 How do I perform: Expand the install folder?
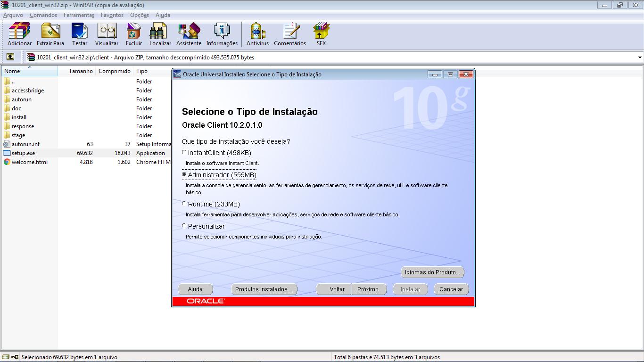[x=19, y=117]
